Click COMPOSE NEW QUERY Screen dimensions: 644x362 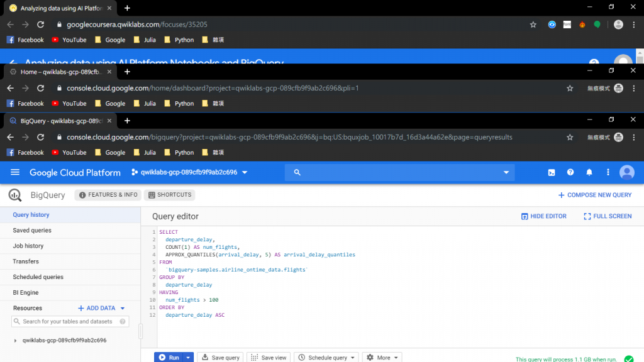pyautogui.click(x=595, y=195)
